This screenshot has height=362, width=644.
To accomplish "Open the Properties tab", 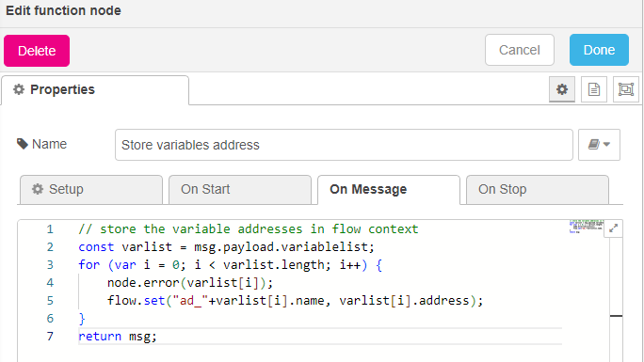I will (x=95, y=89).
